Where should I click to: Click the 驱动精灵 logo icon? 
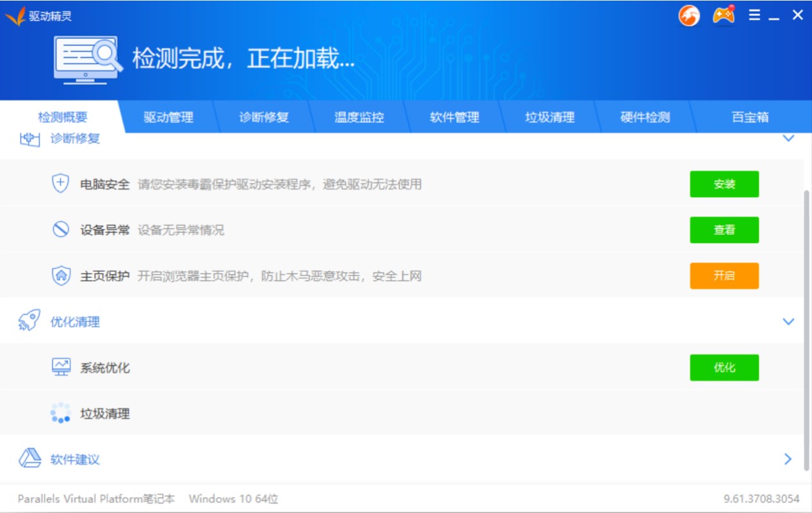pos(15,16)
